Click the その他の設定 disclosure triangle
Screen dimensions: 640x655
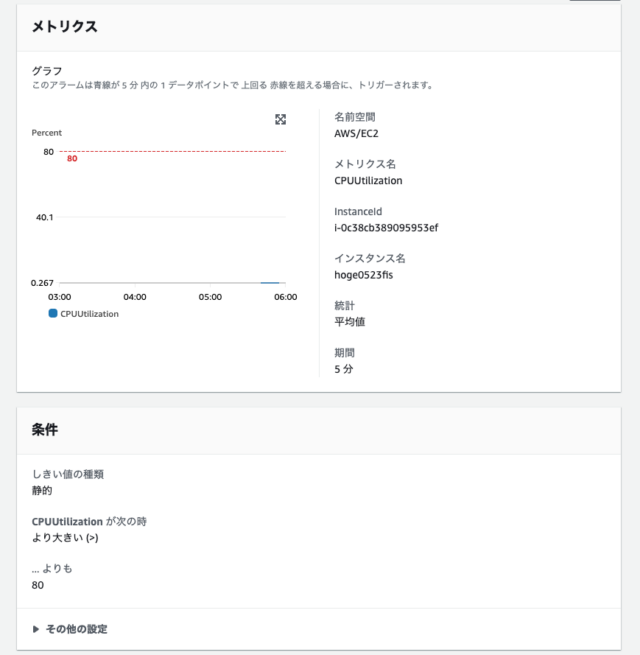pos(36,629)
